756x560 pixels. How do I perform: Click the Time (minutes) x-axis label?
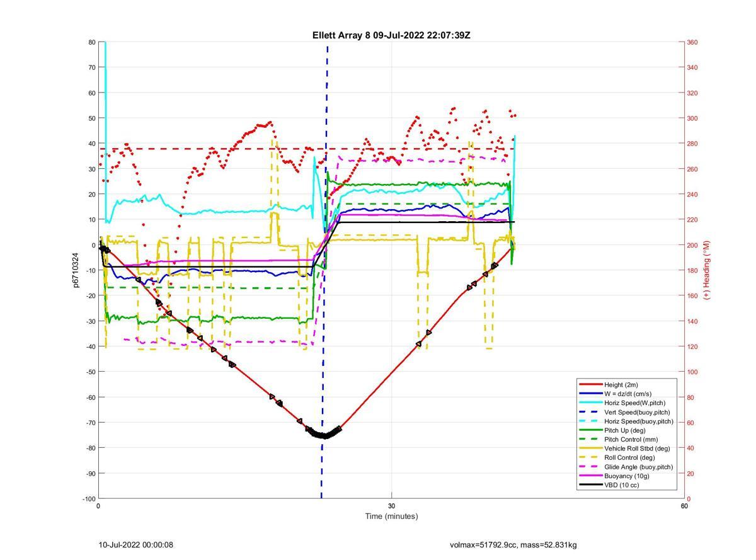391,517
